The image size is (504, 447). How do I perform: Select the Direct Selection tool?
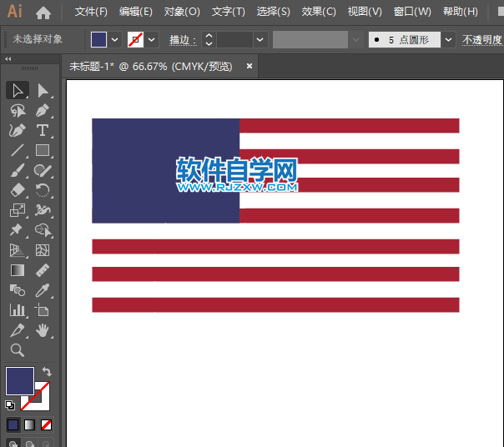tap(43, 90)
